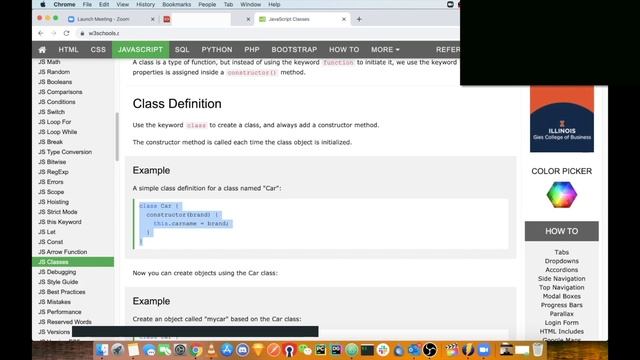Open PHP section in navbar
The height and width of the screenshot is (360, 640).
point(252,49)
